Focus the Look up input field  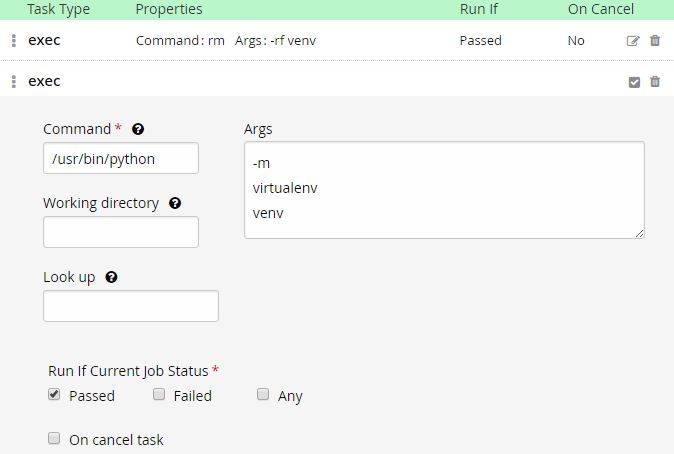pos(131,306)
